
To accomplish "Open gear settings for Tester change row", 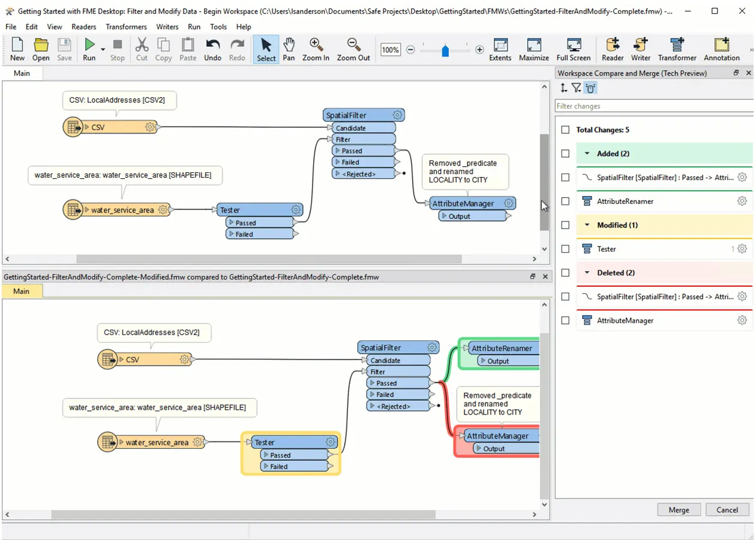I will (742, 248).
